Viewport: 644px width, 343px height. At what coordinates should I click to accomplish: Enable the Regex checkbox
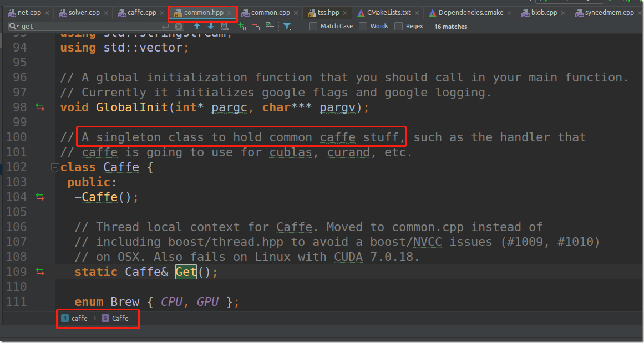click(x=398, y=26)
